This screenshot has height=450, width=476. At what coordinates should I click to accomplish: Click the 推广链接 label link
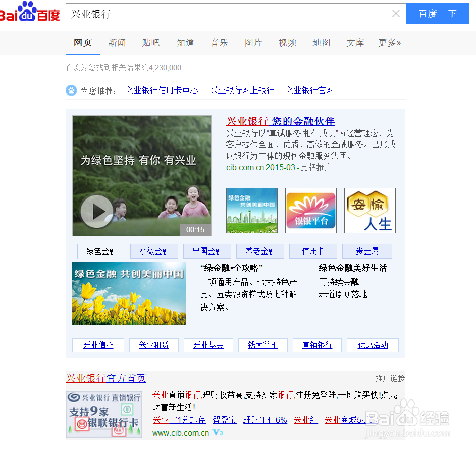[x=390, y=379]
